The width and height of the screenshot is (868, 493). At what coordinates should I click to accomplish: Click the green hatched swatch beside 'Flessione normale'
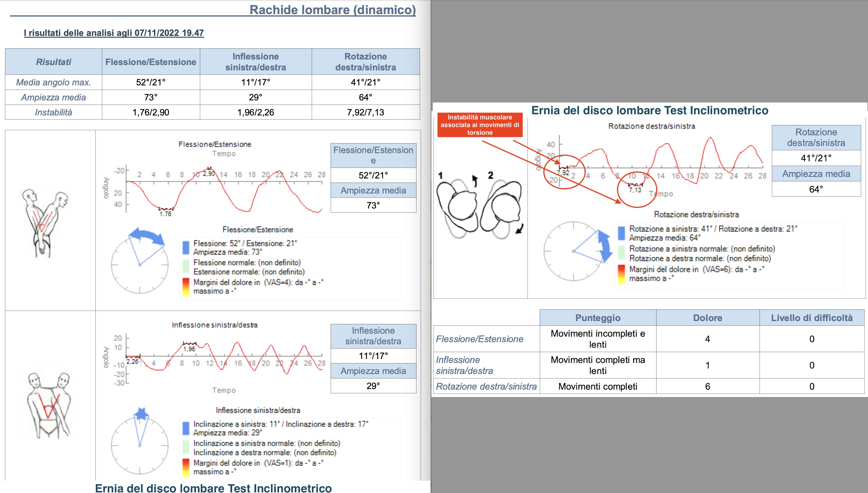pos(186,267)
